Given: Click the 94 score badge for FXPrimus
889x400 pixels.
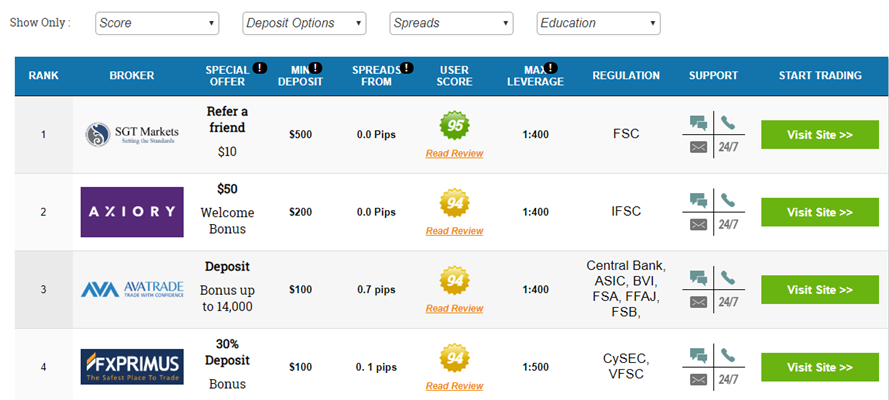Looking at the screenshot, I should pos(455,359).
